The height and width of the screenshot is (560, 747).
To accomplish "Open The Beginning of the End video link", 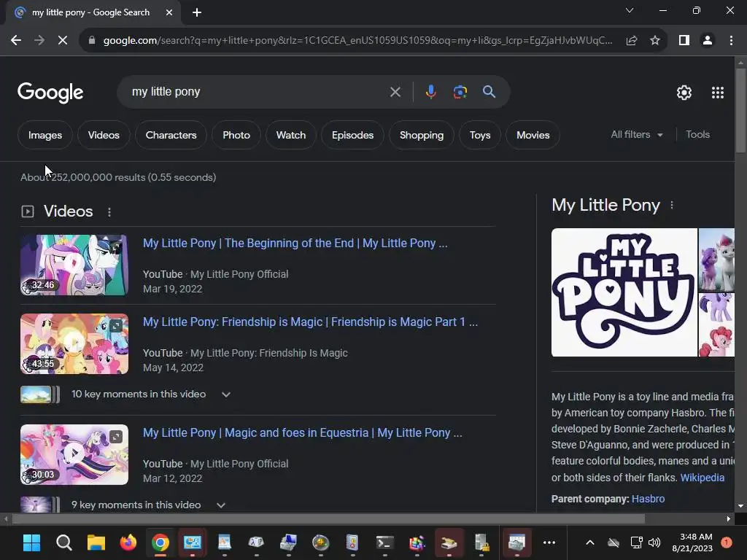I will tap(295, 244).
